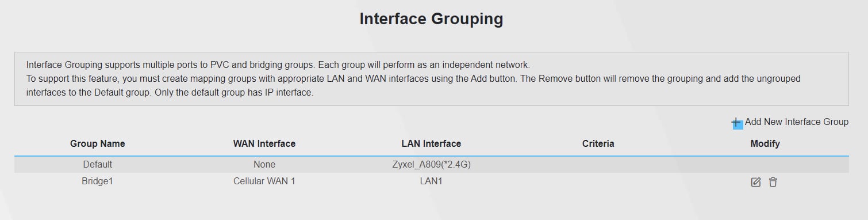The width and height of the screenshot is (868, 220).
Task: Click Add New Interface Group link
Action: 796,122
